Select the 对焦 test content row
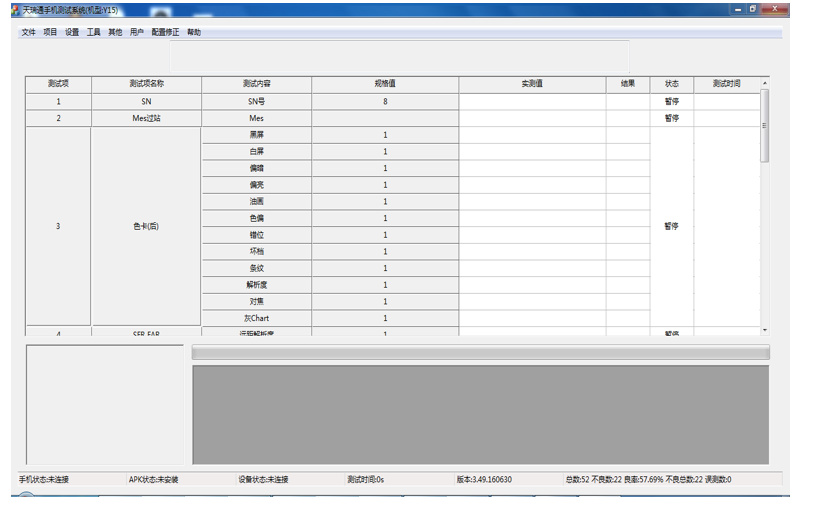824x508 pixels. [256, 302]
